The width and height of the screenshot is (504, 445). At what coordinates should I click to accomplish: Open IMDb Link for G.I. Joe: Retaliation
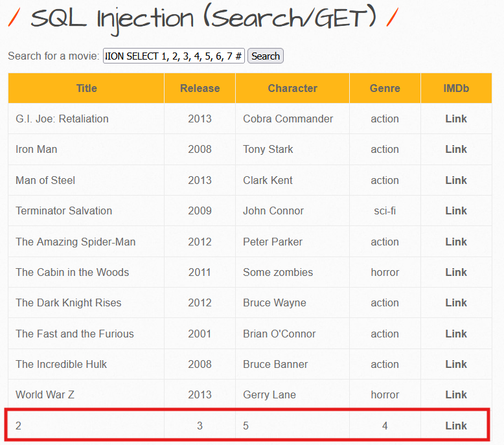pos(456,119)
